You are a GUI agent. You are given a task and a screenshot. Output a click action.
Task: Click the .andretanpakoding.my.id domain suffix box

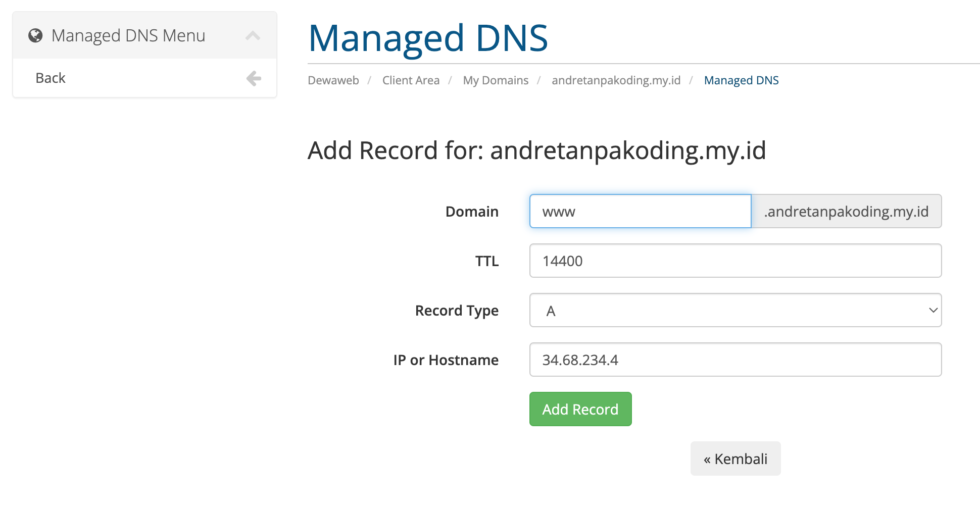(x=847, y=211)
